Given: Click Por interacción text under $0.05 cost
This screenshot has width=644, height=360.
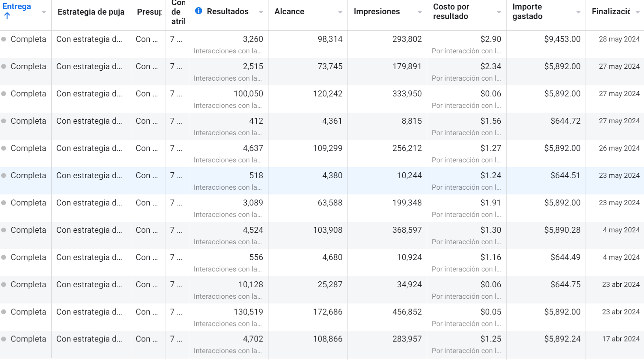Looking at the screenshot, I should click(x=466, y=324).
